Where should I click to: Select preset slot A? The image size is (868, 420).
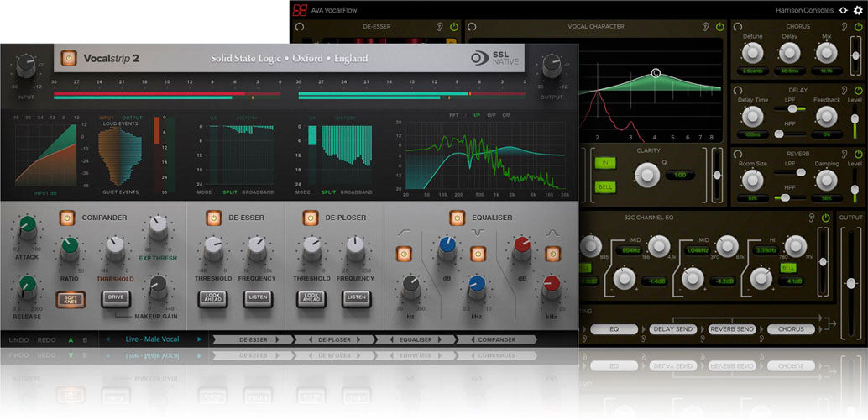coord(71,339)
